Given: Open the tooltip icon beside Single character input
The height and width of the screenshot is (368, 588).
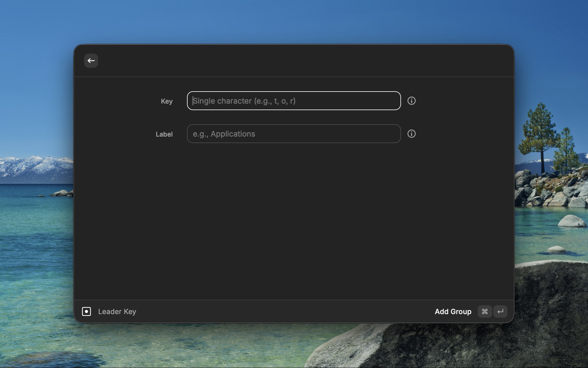Looking at the screenshot, I should pyautogui.click(x=411, y=101).
